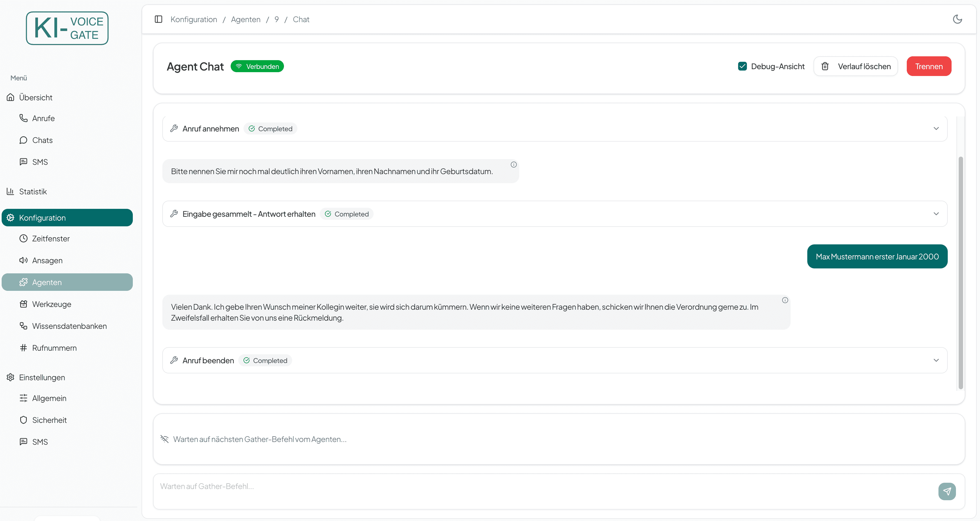Click the Trennen button
Screen dimensions: 980x521
tap(929, 66)
